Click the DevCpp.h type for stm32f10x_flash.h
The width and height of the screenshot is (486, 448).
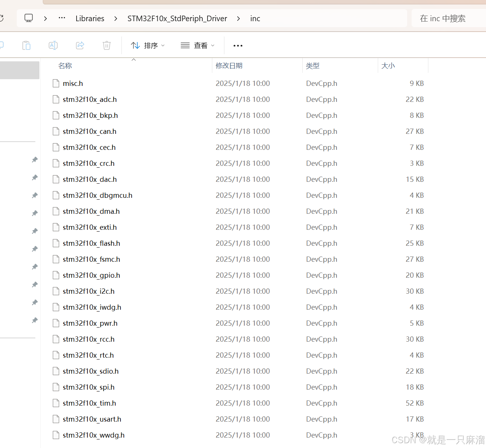click(322, 243)
